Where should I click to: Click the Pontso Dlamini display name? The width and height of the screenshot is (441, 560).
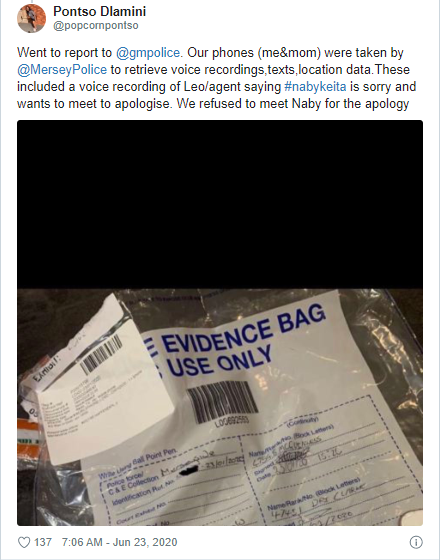click(100, 11)
